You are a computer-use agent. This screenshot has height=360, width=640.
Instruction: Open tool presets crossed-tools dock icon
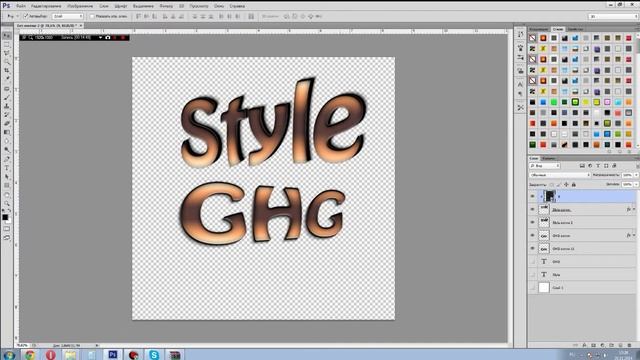pos(520,107)
